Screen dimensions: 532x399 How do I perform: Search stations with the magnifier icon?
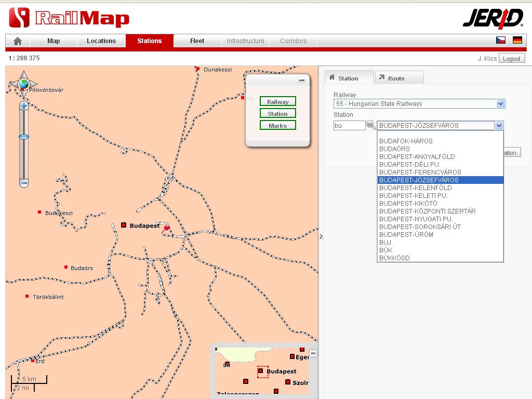click(x=370, y=125)
